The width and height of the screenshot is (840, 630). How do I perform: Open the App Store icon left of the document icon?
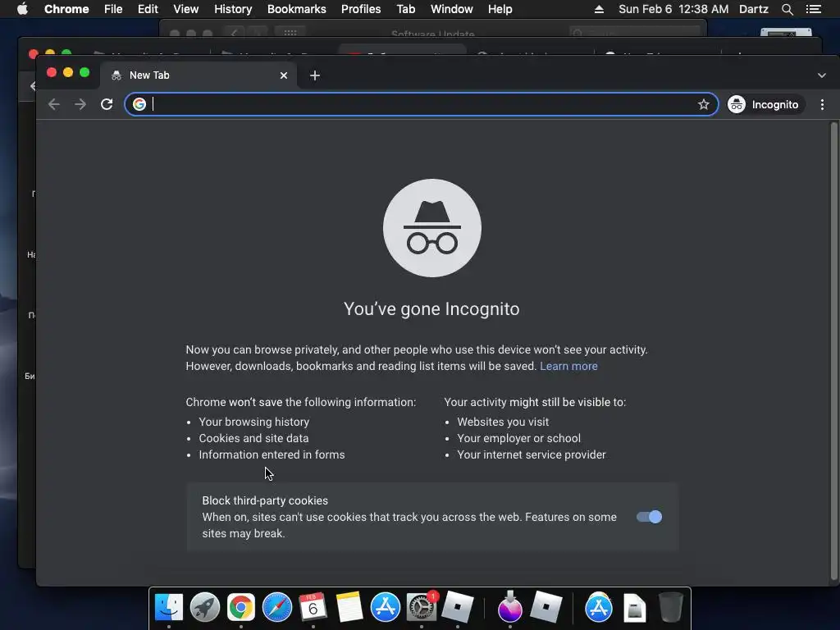click(x=598, y=608)
